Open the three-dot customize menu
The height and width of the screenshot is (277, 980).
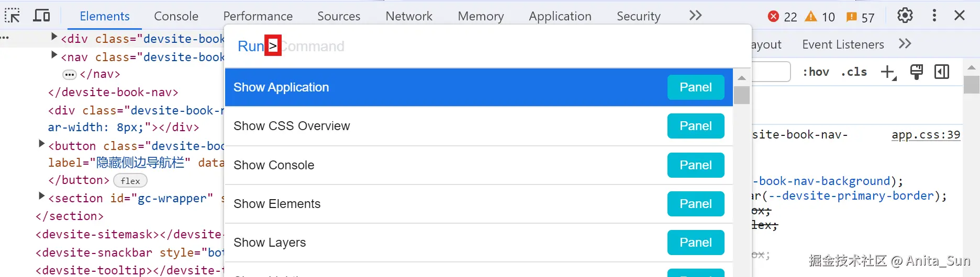(934, 16)
